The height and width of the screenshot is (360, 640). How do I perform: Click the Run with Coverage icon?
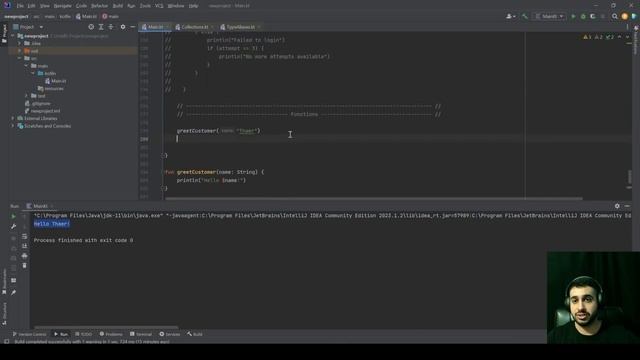coord(593,16)
